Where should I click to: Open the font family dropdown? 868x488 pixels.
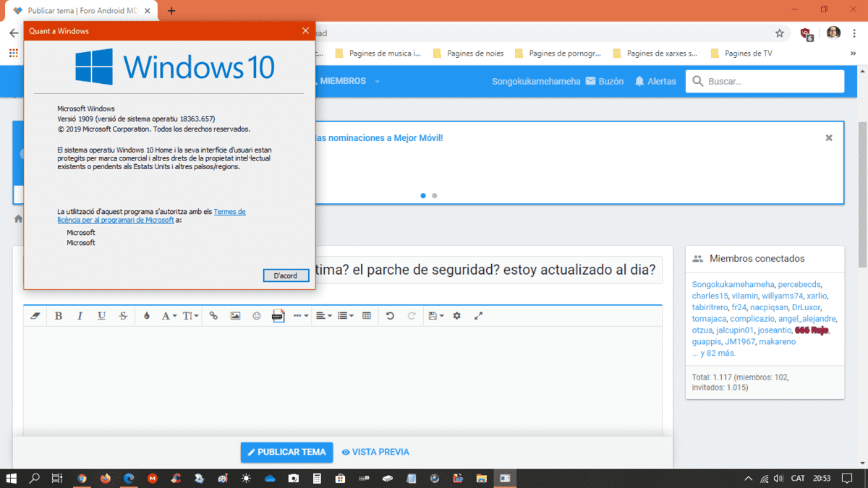point(169,316)
